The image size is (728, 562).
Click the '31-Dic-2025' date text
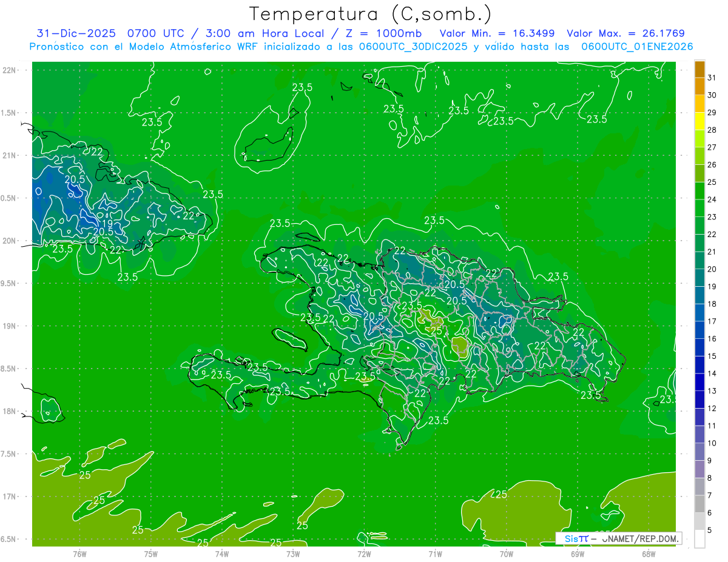point(77,33)
